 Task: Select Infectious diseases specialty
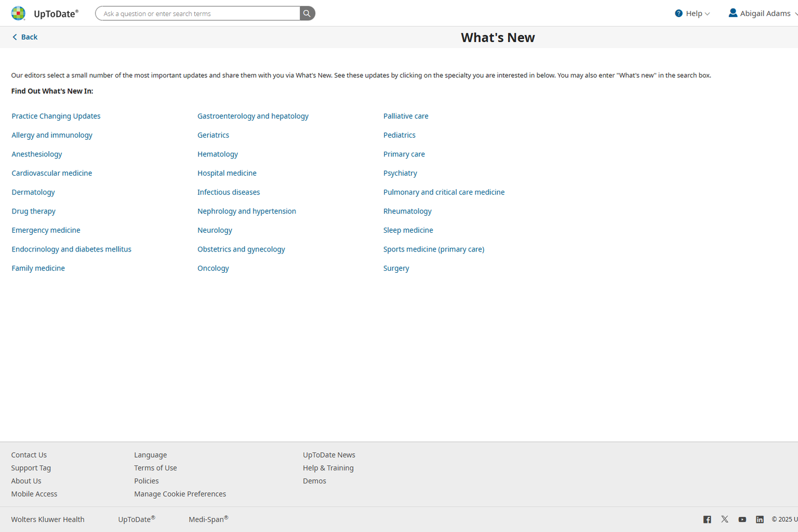(229, 192)
